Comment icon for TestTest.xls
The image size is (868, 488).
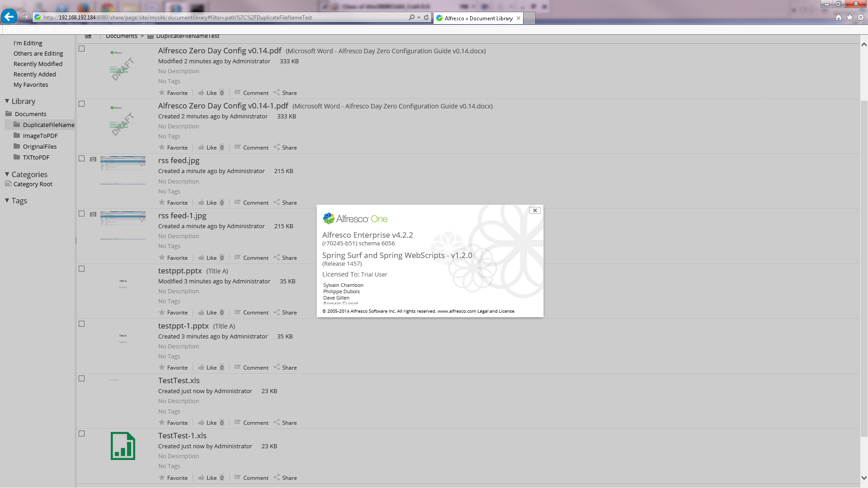click(x=237, y=422)
